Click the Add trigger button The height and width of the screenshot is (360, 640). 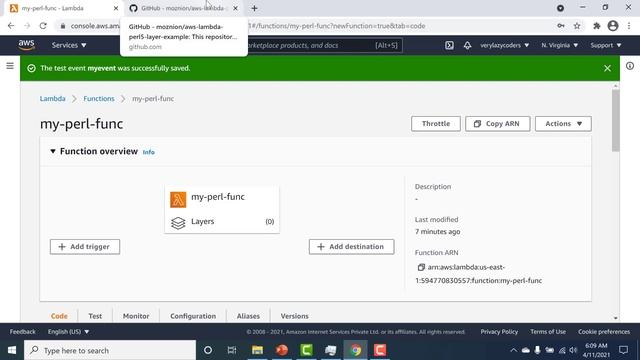point(85,247)
